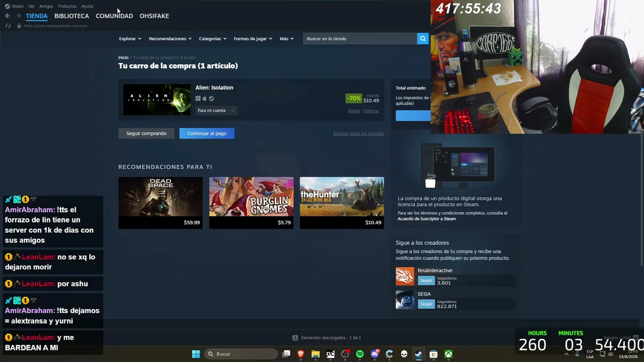Open the Windows Start menu
This screenshot has width=644, height=362.
(x=196, y=354)
